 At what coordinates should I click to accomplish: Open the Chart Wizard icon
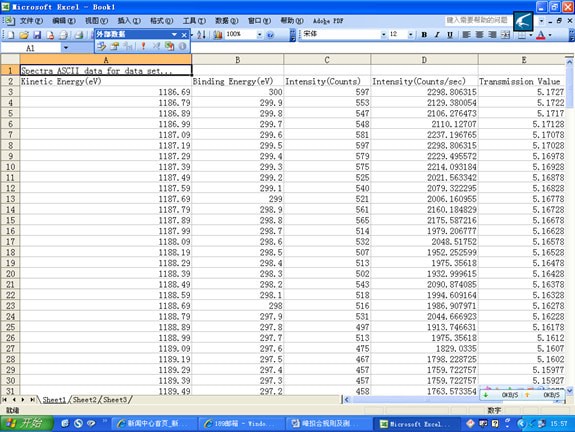218,35
